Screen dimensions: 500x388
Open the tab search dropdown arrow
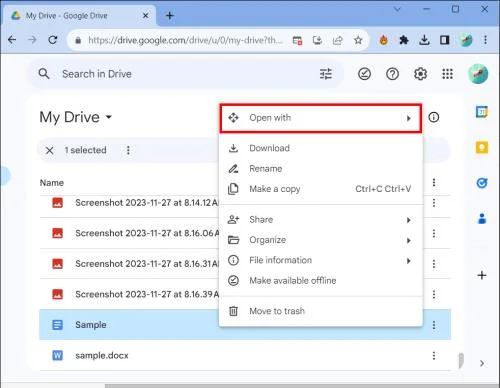click(397, 9)
